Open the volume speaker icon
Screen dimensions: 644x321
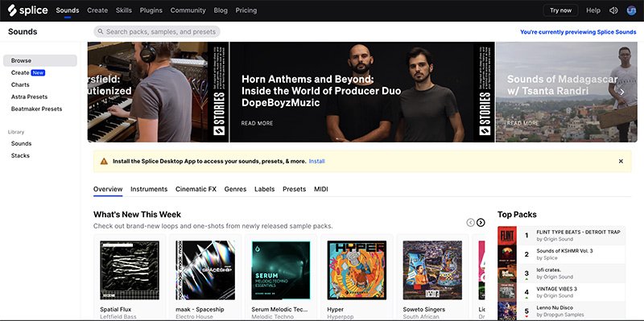click(x=613, y=10)
